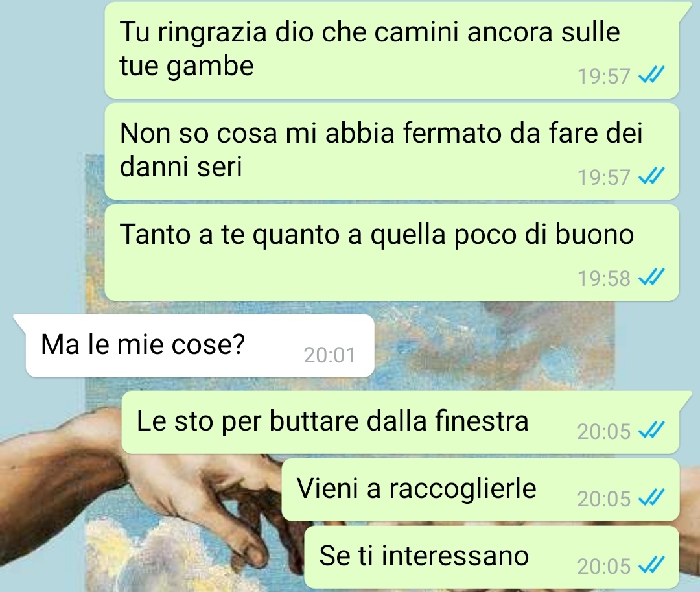Tap the 'Se ti interessano' message bubble
The image size is (700, 592).
coord(491,557)
